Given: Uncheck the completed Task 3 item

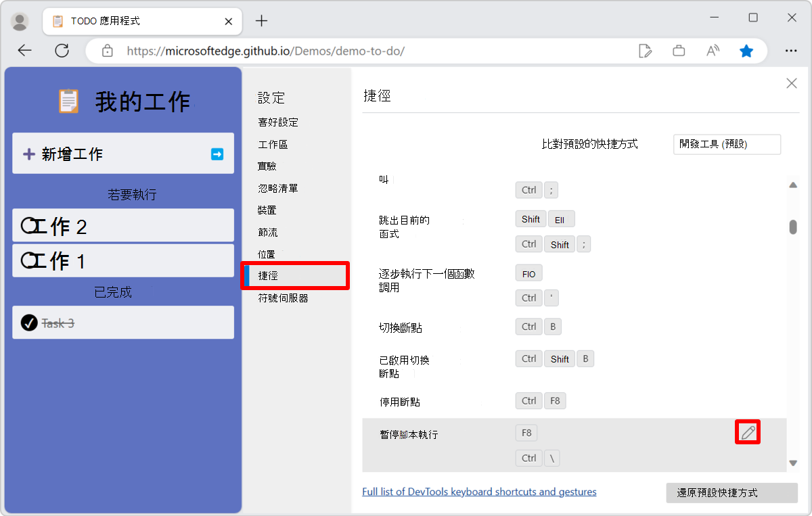Looking at the screenshot, I should click(28, 323).
